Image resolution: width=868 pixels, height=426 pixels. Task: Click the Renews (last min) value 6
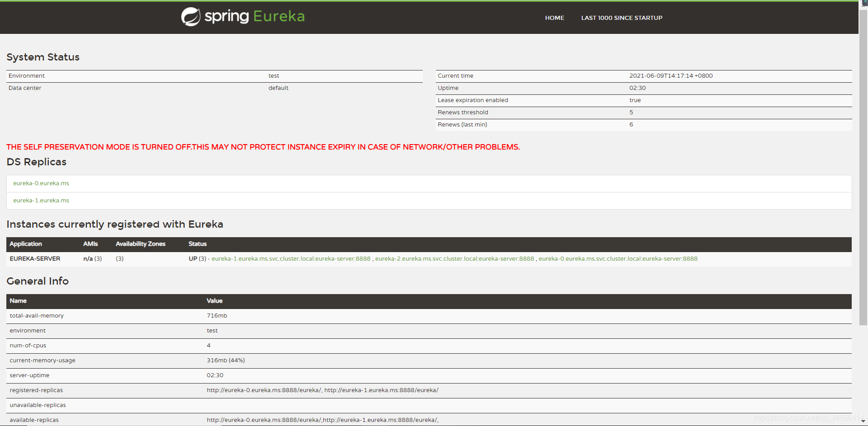pyautogui.click(x=631, y=125)
